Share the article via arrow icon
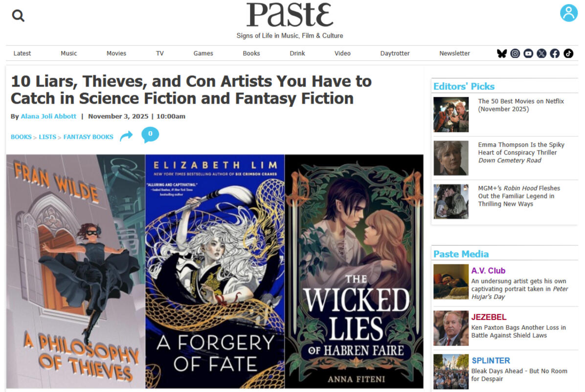585x392 pixels. [x=127, y=136]
